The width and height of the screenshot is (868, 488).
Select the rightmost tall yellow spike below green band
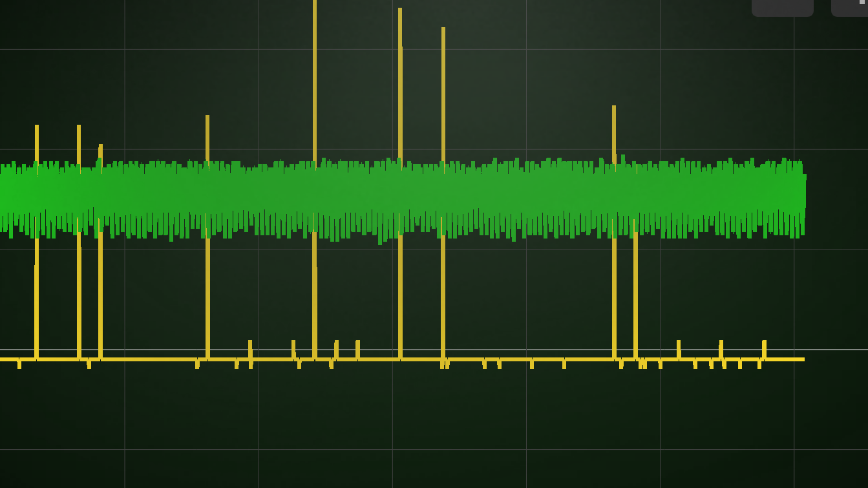[x=635, y=291]
